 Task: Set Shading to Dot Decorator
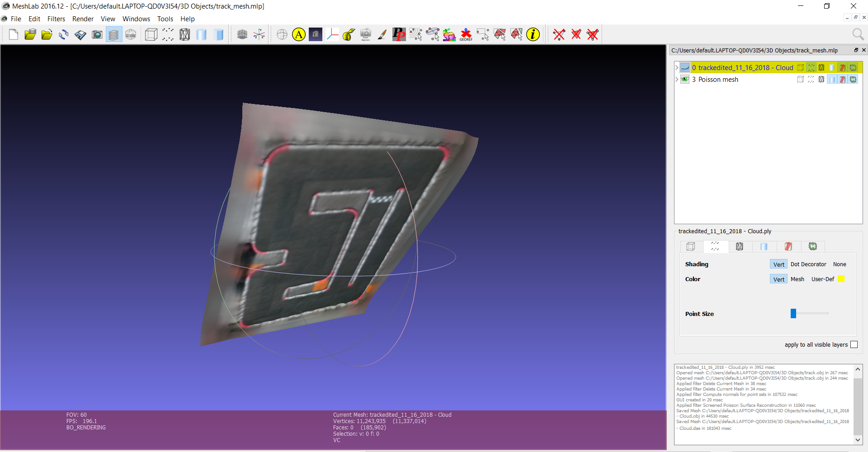coord(808,264)
